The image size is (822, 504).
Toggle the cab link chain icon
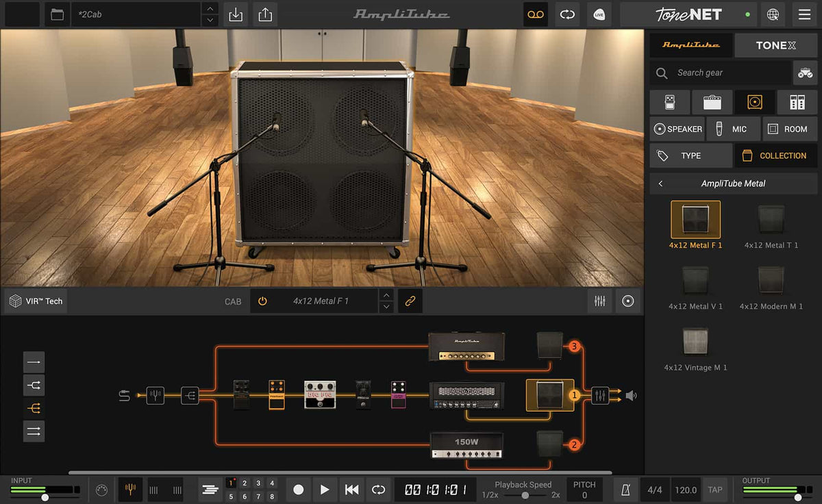tap(410, 301)
